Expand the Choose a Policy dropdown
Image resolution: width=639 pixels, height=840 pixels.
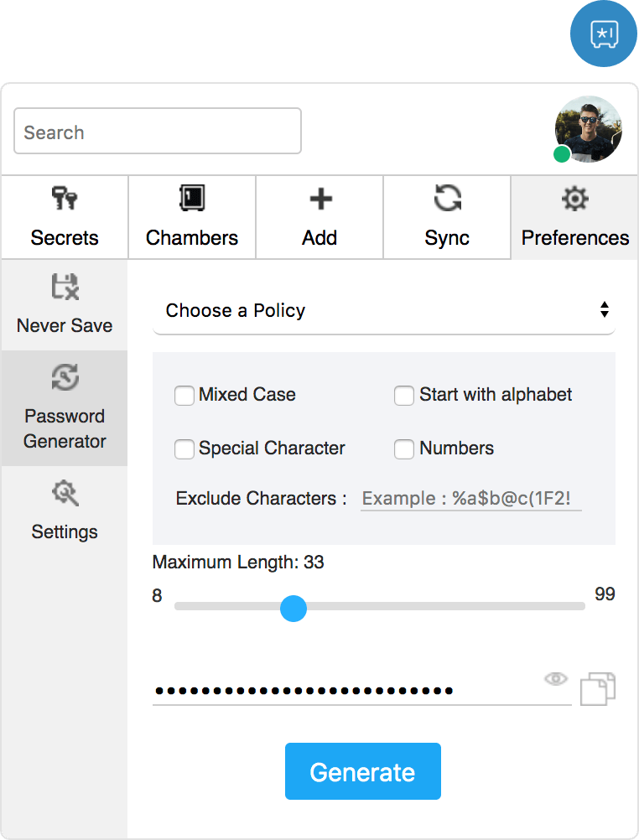coord(384,310)
